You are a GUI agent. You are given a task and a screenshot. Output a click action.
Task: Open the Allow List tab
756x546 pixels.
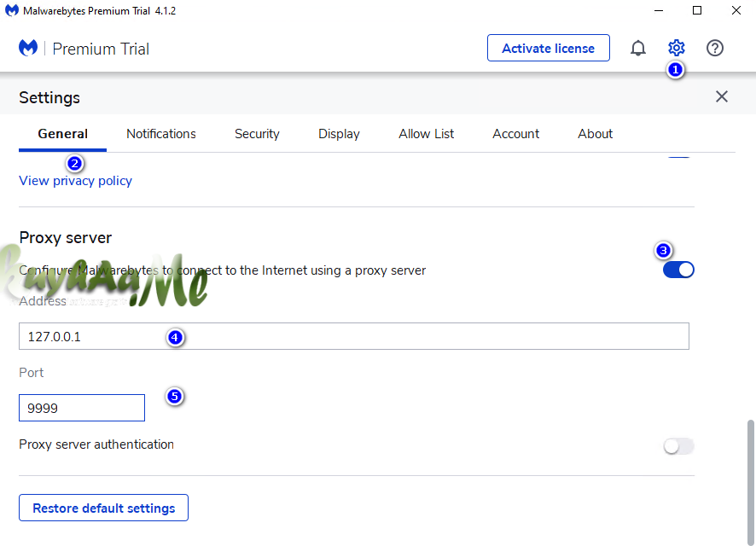tap(427, 134)
